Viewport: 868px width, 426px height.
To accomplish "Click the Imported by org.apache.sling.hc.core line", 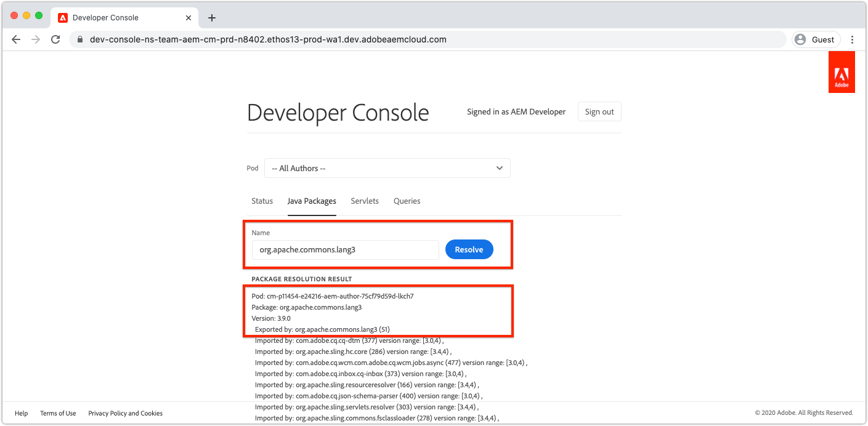I will (353, 352).
